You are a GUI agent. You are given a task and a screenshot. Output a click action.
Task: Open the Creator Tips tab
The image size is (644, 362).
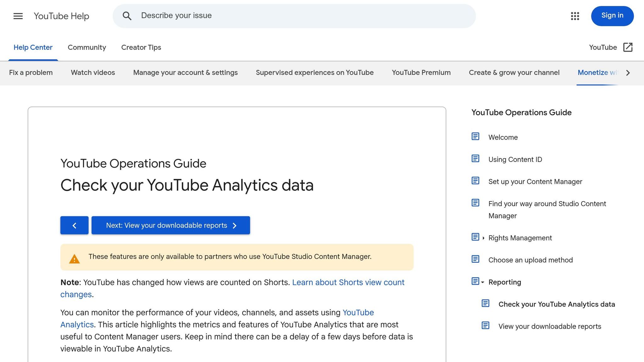click(x=141, y=47)
